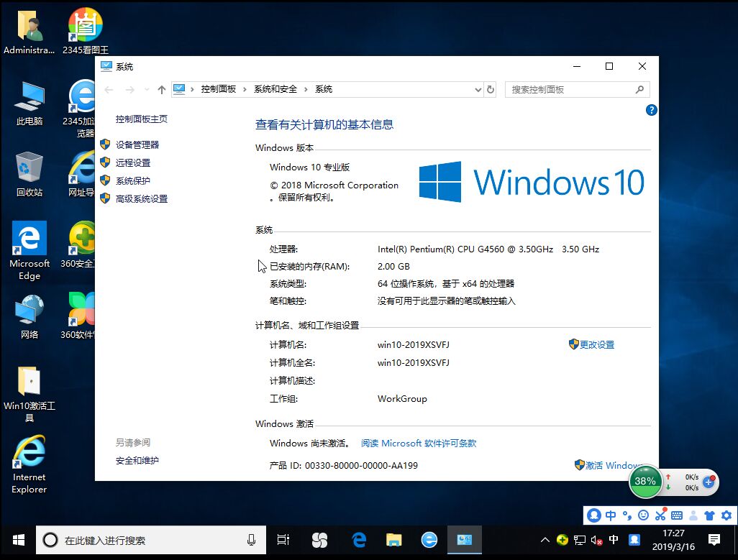The image size is (738, 560).
Task: Open the pinwheel fan app on taskbar
Action: click(319, 541)
